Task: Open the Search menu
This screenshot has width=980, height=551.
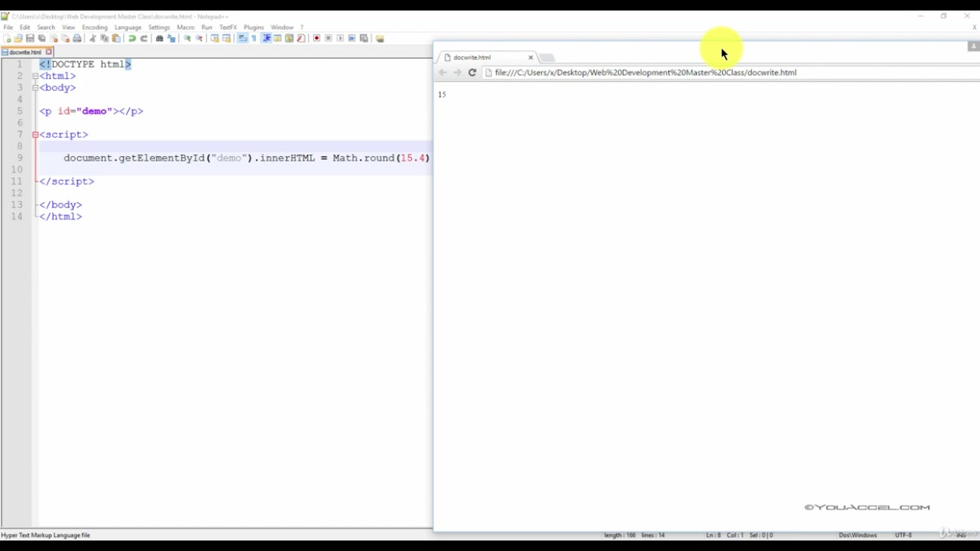Action: tap(46, 27)
